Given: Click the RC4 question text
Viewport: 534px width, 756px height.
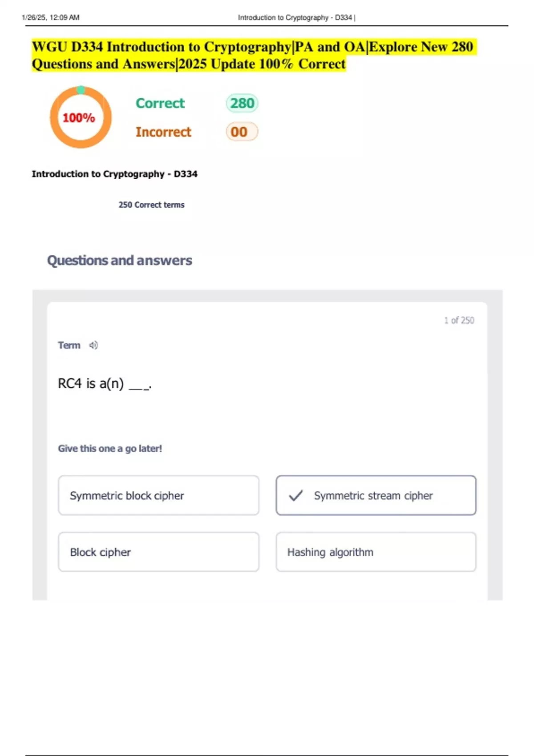Looking at the screenshot, I should [104, 383].
